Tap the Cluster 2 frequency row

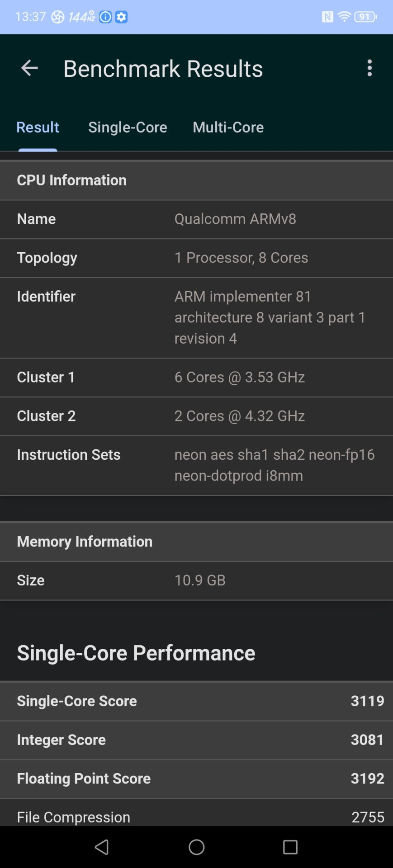click(x=196, y=416)
